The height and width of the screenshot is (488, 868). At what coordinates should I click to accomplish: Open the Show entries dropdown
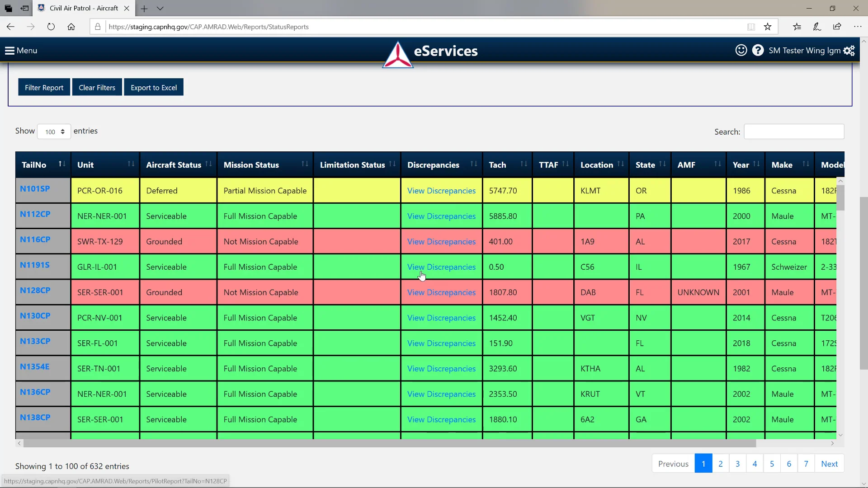click(54, 131)
